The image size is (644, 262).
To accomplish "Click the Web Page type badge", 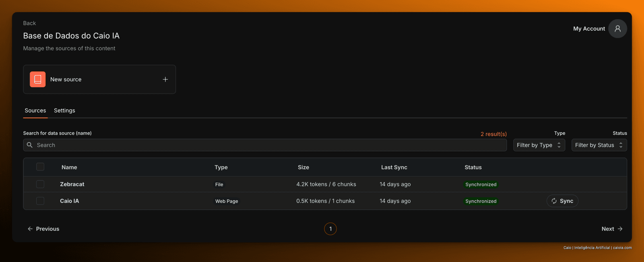I will point(227,201).
